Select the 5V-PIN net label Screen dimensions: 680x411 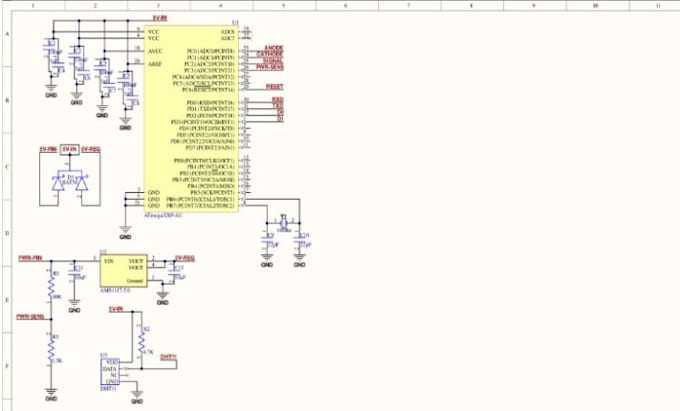48,149
